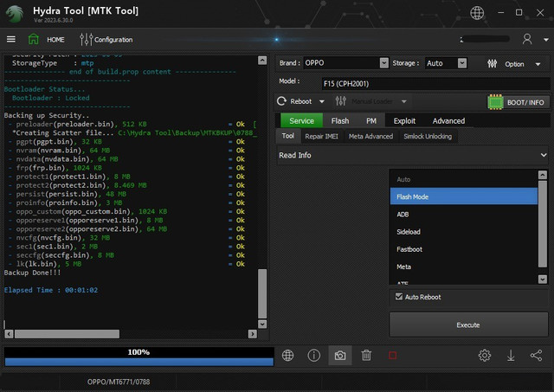Expand the Read Info dropdown
This screenshot has width=554, height=392.
[x=413, y=155]
